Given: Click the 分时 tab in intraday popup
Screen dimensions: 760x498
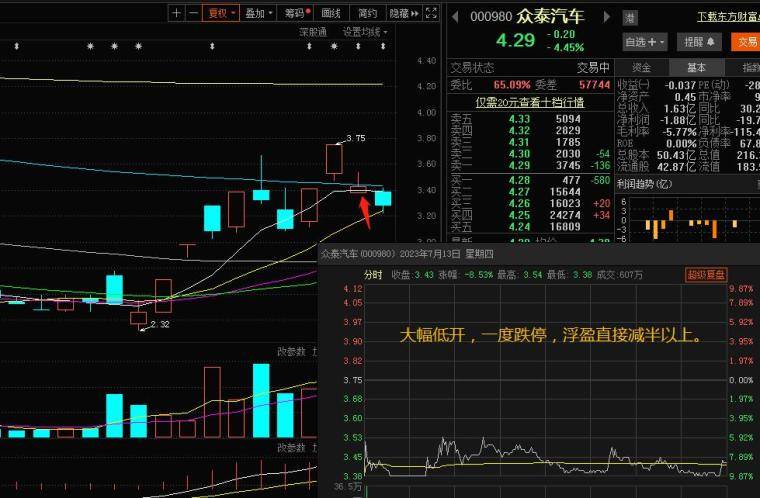Looking at the screenshot, I should click(373, 275).
